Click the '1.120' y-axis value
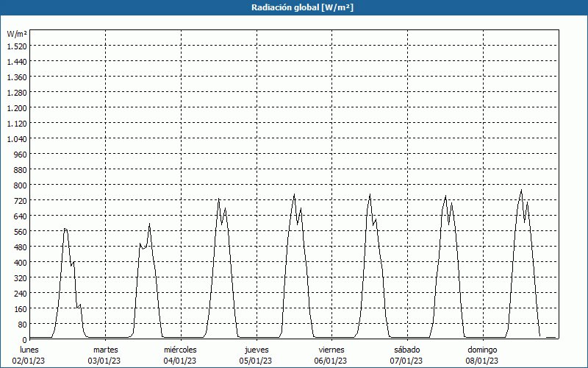588x368 pixels. point(17,123)
